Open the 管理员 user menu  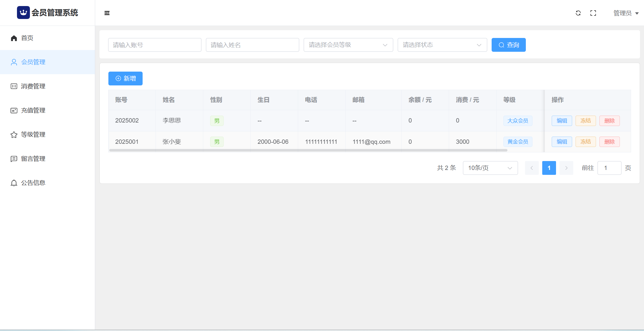click(x=626, y=13)
